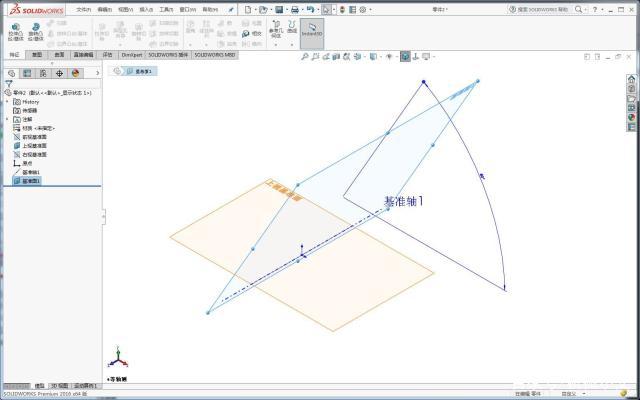Open the 插入 (Insert) menu

(x=147, y=9)
